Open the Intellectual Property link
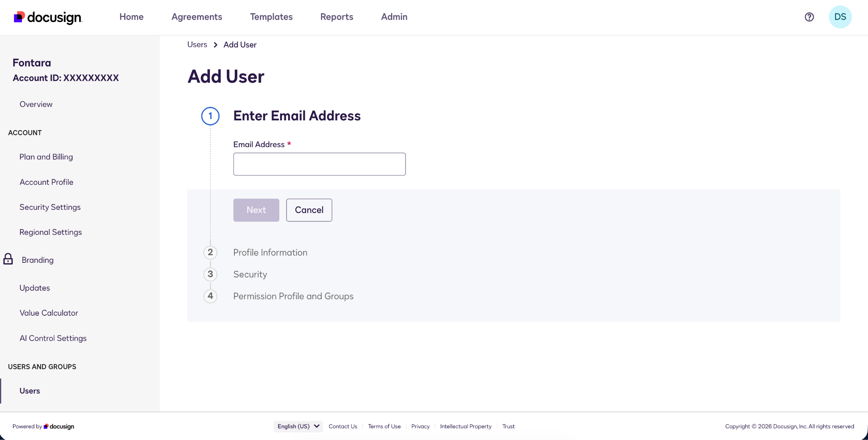Image resolution: width=868 pixels, height=440 pixels. pos(466,426)
